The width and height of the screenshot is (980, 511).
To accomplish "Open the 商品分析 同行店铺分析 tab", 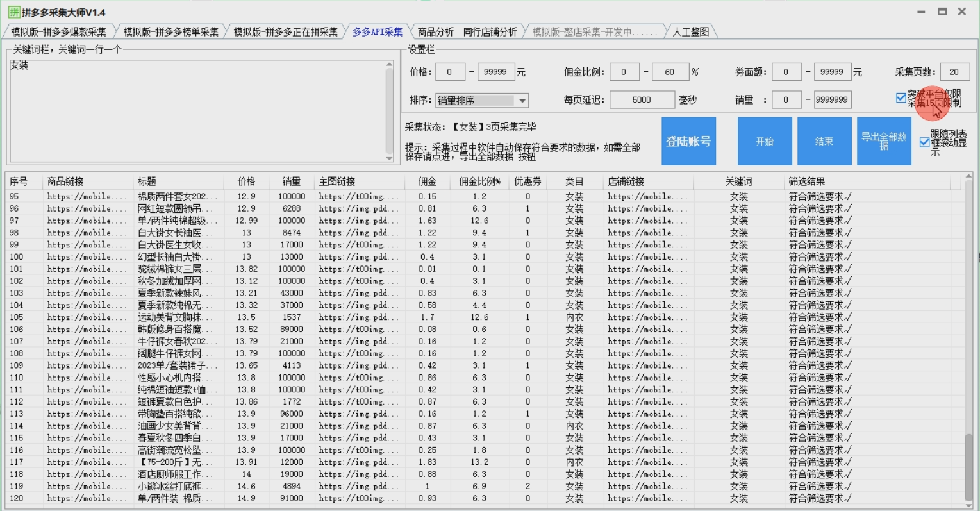I will coord(467,31).
